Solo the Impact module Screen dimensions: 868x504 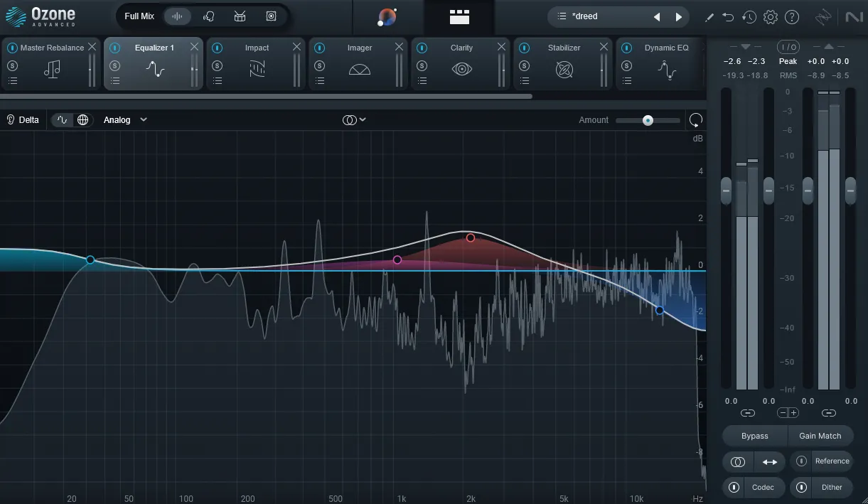click(x=218, y=65)
